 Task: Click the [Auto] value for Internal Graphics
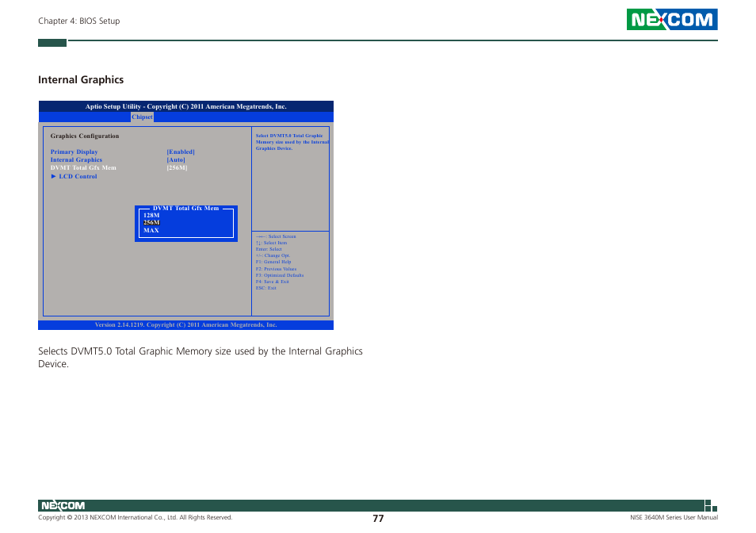176,159
